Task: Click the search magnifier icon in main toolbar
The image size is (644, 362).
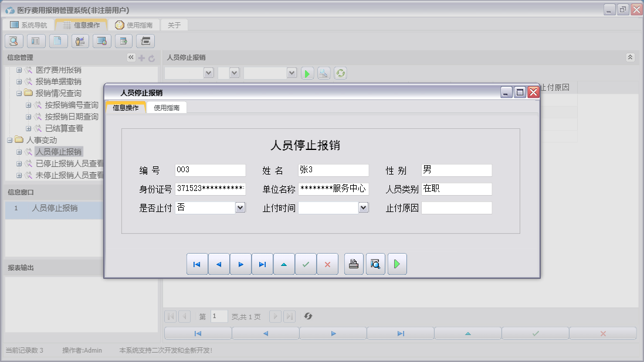Action: (x=14, y=41)
